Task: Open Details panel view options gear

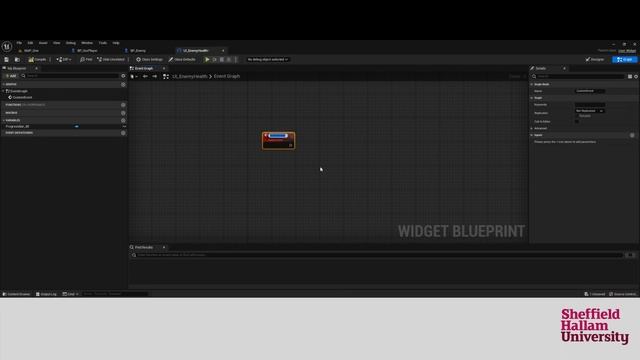Action: coord(636,76)
